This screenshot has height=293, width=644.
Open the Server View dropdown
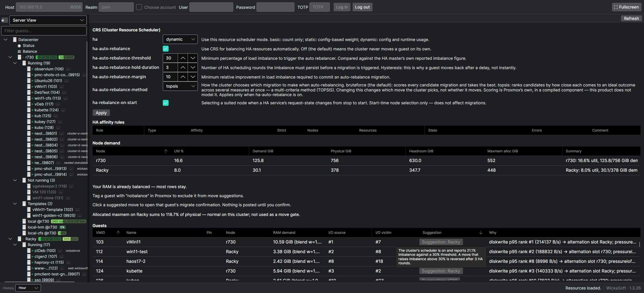48,20
